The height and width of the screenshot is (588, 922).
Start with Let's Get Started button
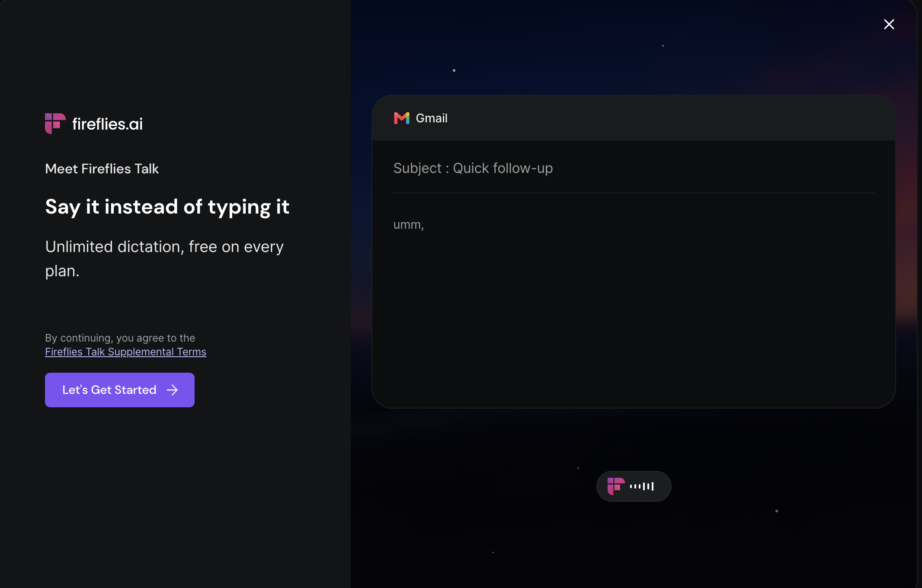click(120, 390)
